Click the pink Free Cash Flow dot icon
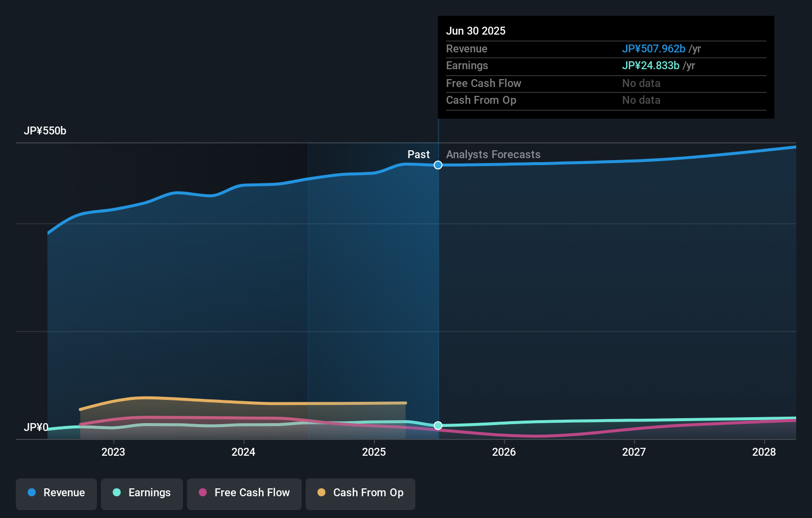This screenshot has height=518, width=812. 203,493
